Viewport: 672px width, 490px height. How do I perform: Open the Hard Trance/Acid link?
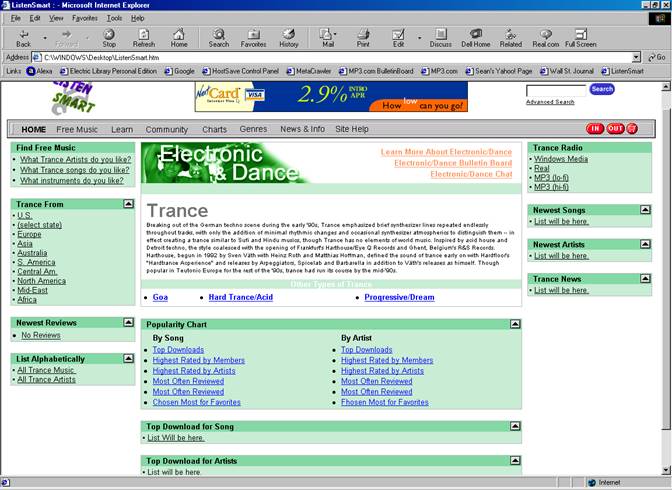tap(240, 298)
